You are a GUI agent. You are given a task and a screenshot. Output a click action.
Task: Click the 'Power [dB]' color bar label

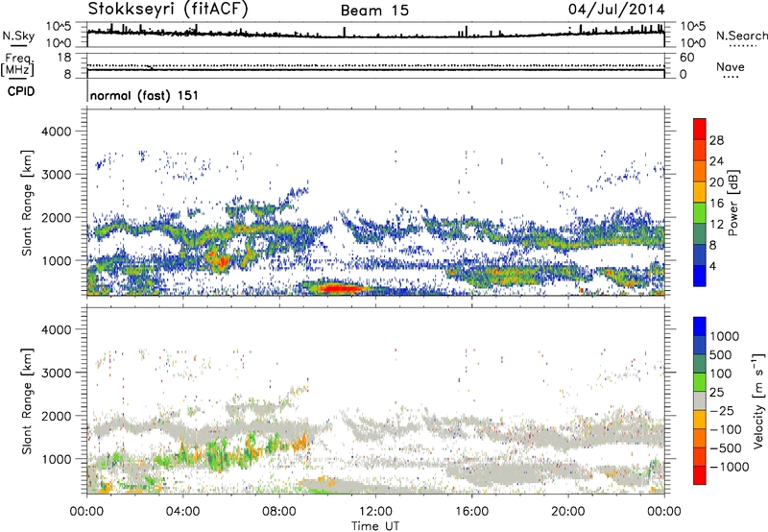click(x=733, y=203)
